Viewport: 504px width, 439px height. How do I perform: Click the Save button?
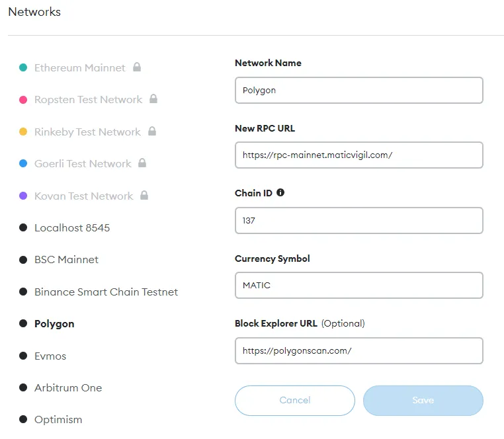pos(423,401)
